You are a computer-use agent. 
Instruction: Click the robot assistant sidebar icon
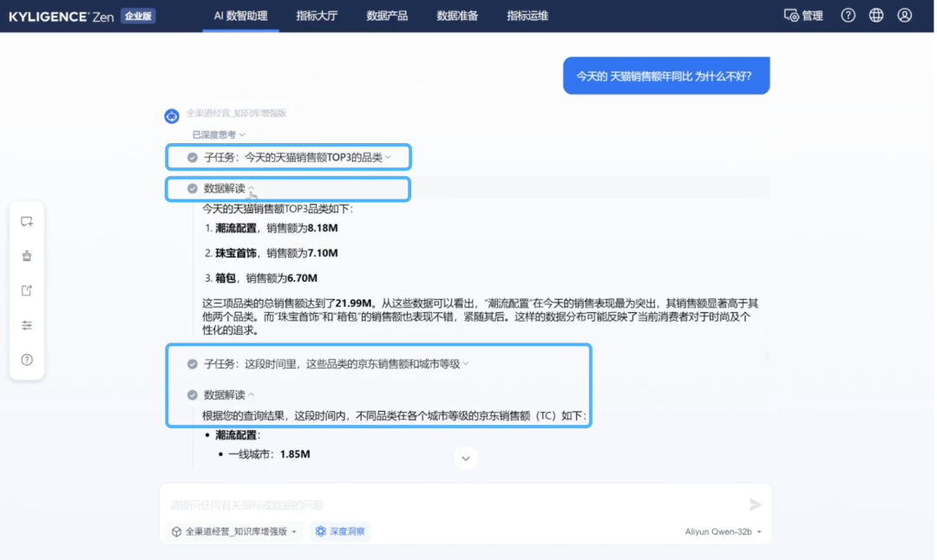tap(27, 256)
